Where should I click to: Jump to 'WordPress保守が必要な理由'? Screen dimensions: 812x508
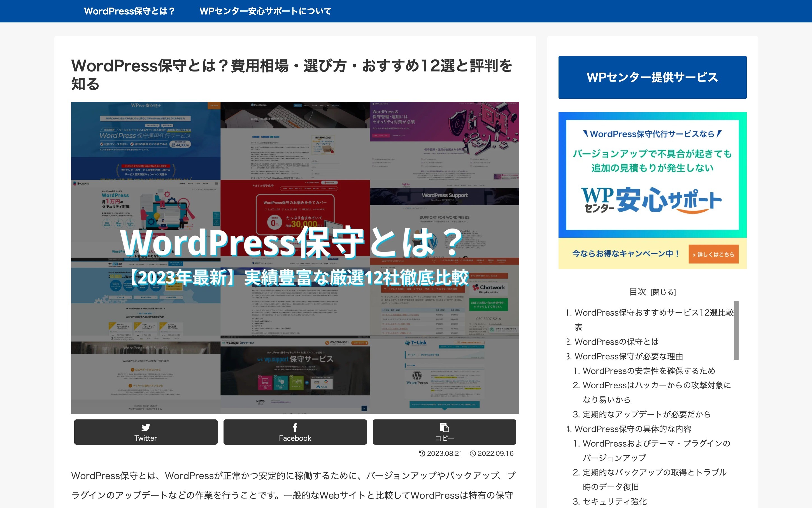click(628, 356)
